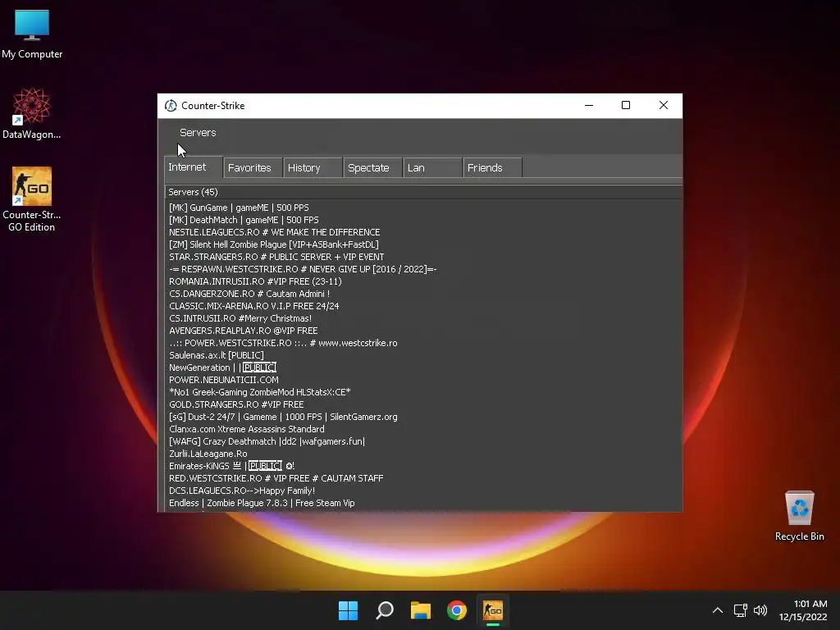Open File Explorer from taskbar
Image resolution: width=840 pixels, height=630 pixels.
421,610
